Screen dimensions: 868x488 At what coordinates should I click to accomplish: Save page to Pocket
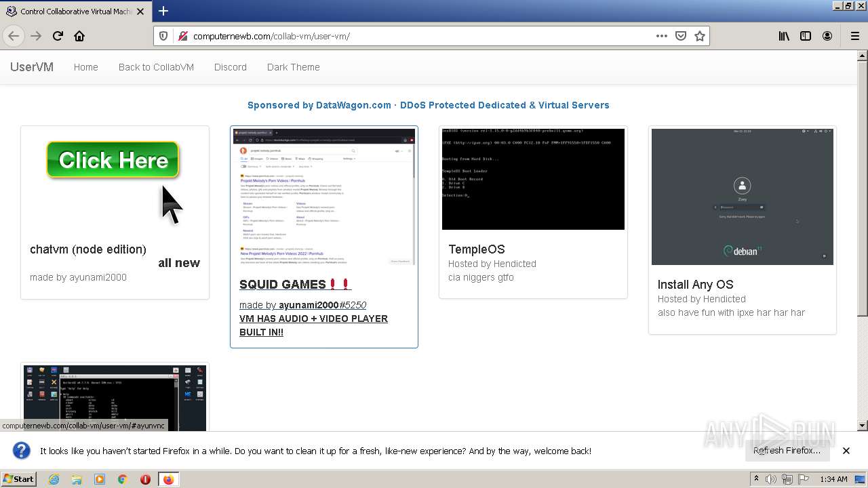click(x=681, y=36)
